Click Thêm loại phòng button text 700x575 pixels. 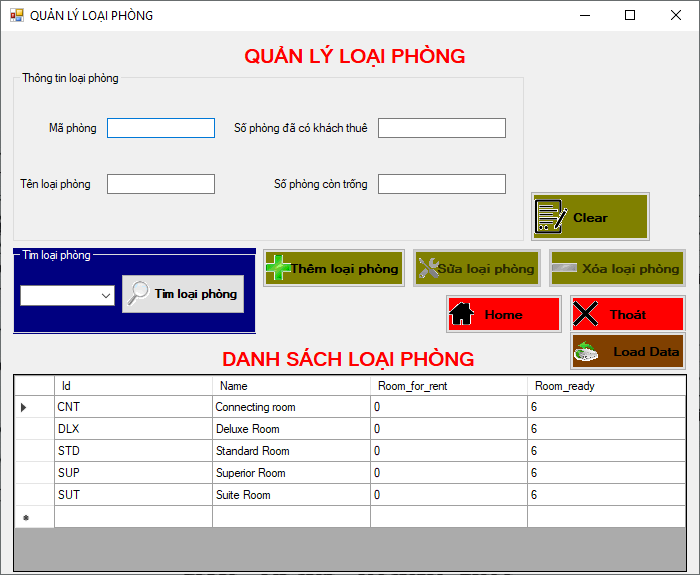(344, 269)
